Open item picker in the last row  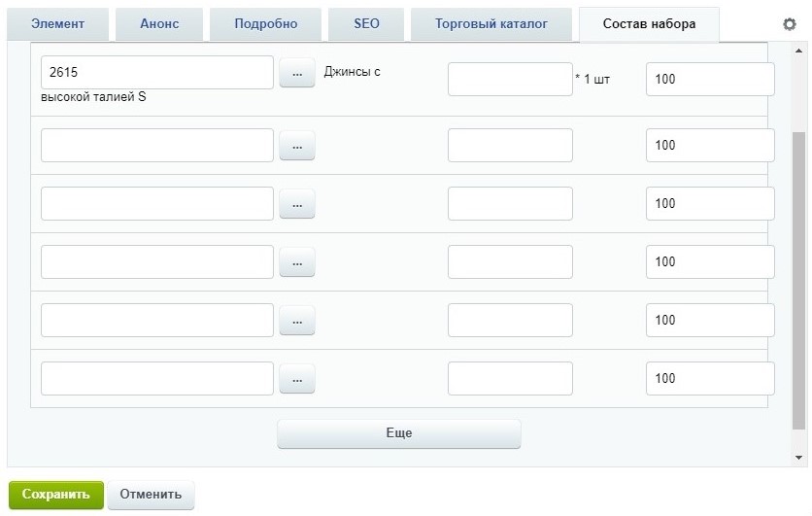point(297,379)
